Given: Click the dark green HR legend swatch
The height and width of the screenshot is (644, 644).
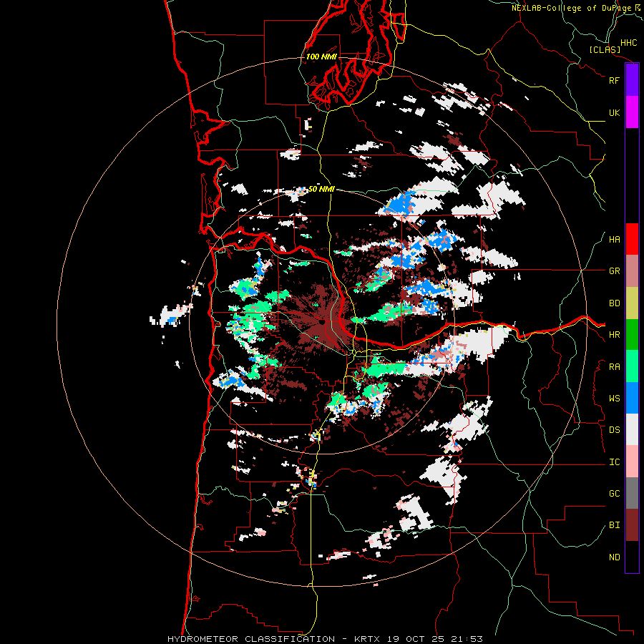Looking at the screenshot, I should click(632, 335).
